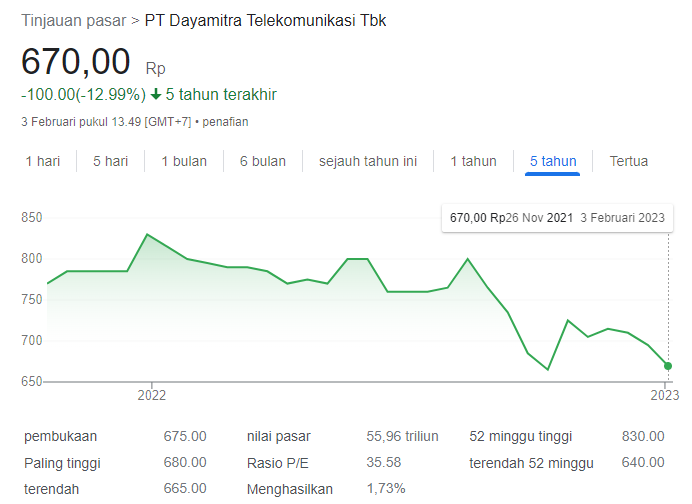Click the '3 Februari pukul 13.49 [GMT+7]' timestamp
This screenshot has width=692, height=504.
point(106,122)
